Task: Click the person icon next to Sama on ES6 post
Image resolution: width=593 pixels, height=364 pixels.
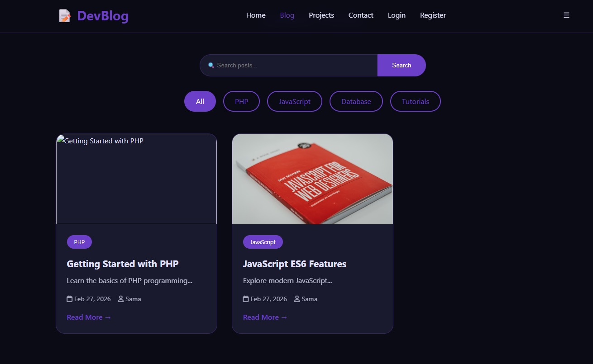Action: 296,298
